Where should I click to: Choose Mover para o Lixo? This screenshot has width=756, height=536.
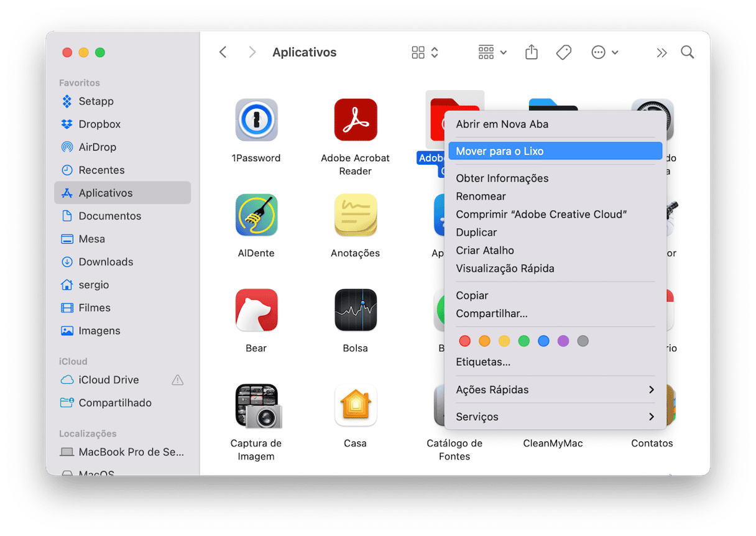coord(555,151)
